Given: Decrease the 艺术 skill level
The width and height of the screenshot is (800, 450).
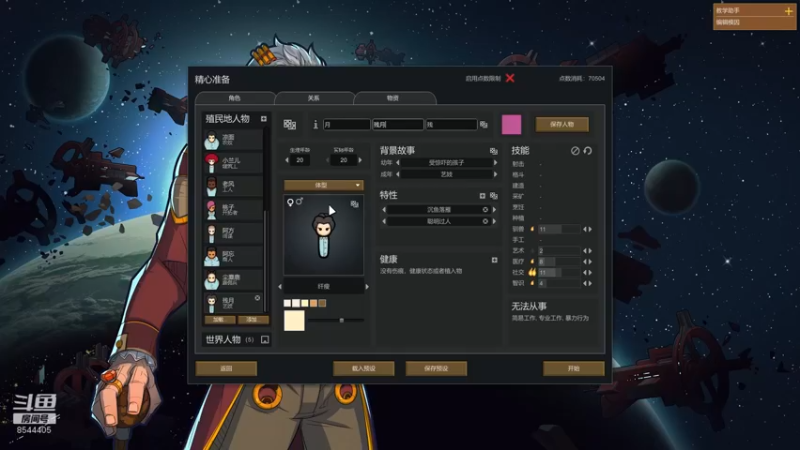Looking at the screenshot, I should coord(585,251).
